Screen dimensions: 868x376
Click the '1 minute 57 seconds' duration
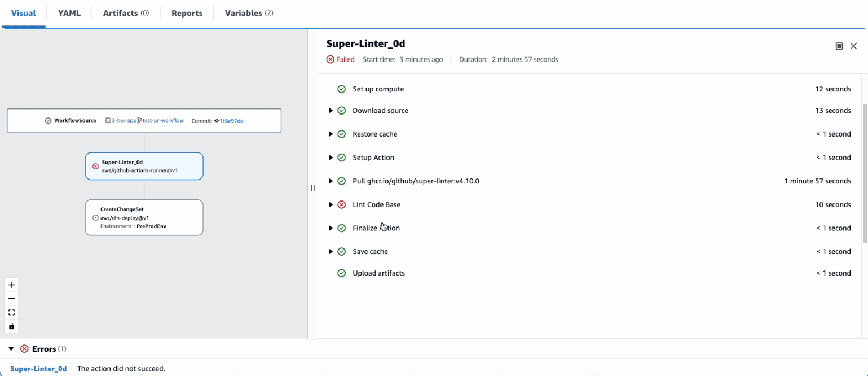[818, 181]
